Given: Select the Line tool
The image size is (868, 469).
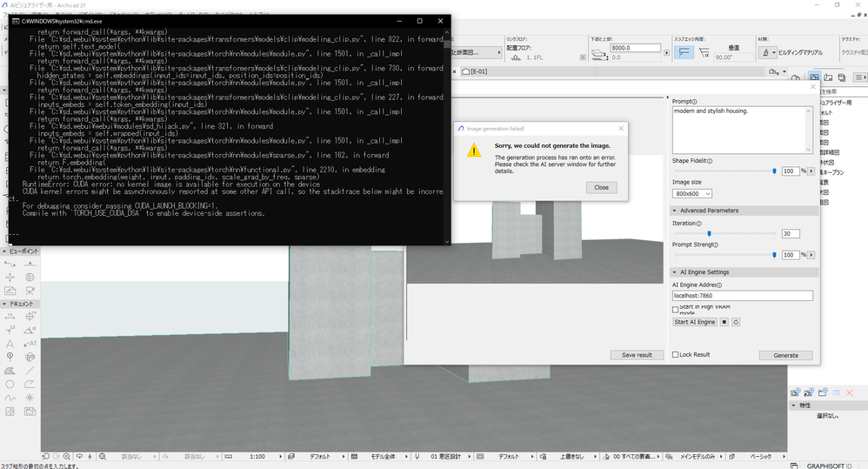Looking at the screenshot, I should [30, 371].
